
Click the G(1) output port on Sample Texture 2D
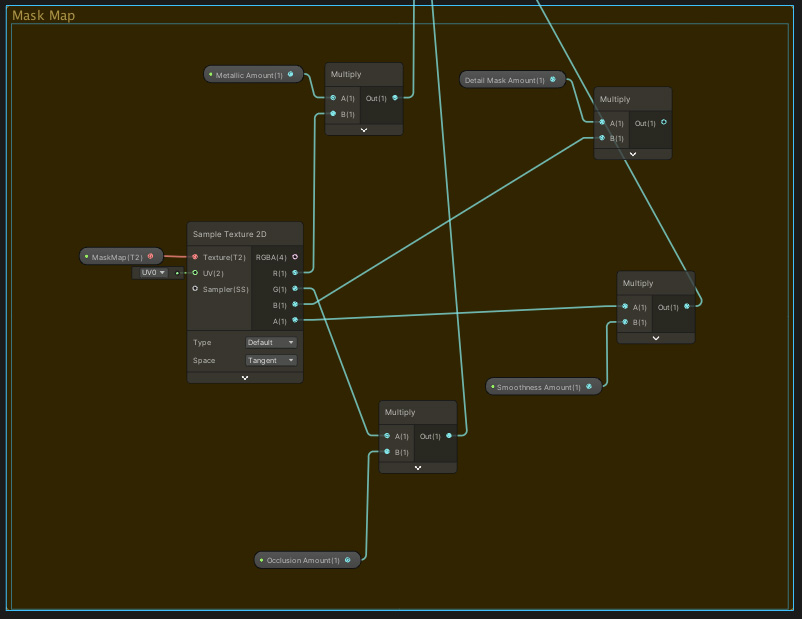[x=294, y=289]
